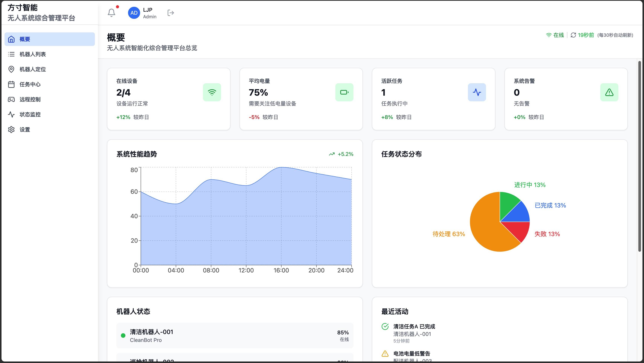Click the logout arrow icon

pyautogui.click(x=170, y=13)
